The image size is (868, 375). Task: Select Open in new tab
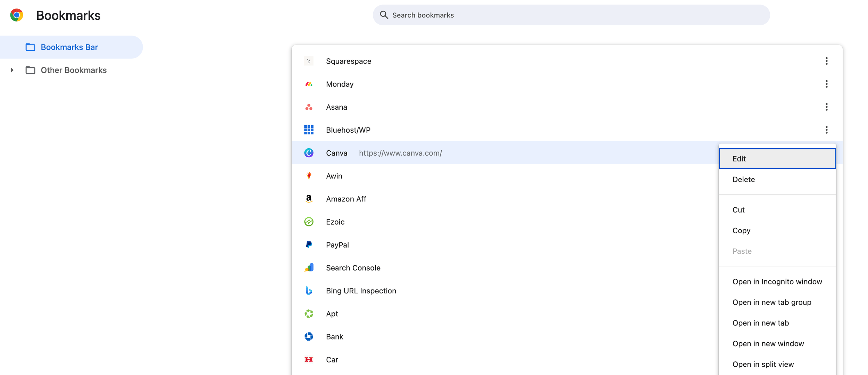pos(777,323)
